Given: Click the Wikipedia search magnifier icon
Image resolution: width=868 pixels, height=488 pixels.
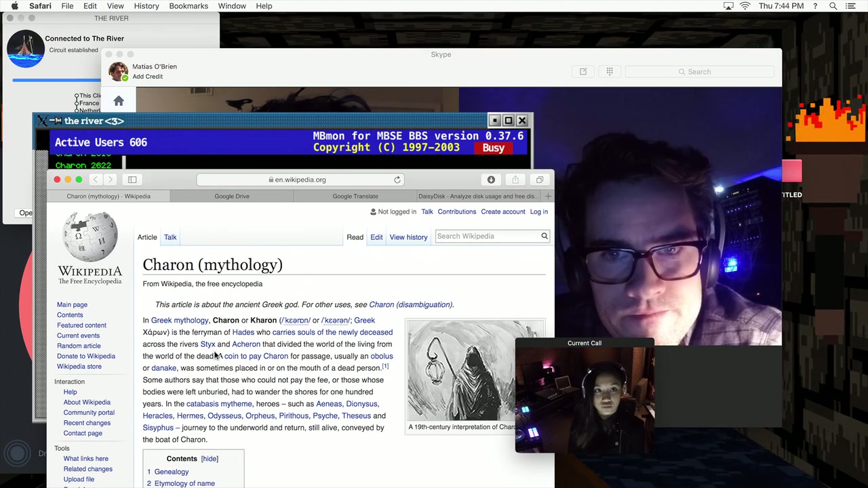Looking at the screenshot, I should tap(544, 236).
